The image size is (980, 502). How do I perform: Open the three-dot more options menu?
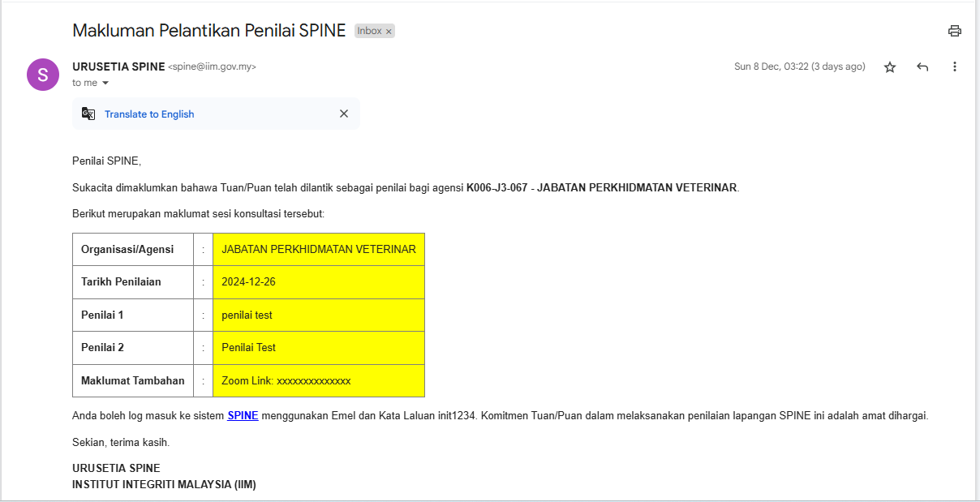(x=955, y=67)
